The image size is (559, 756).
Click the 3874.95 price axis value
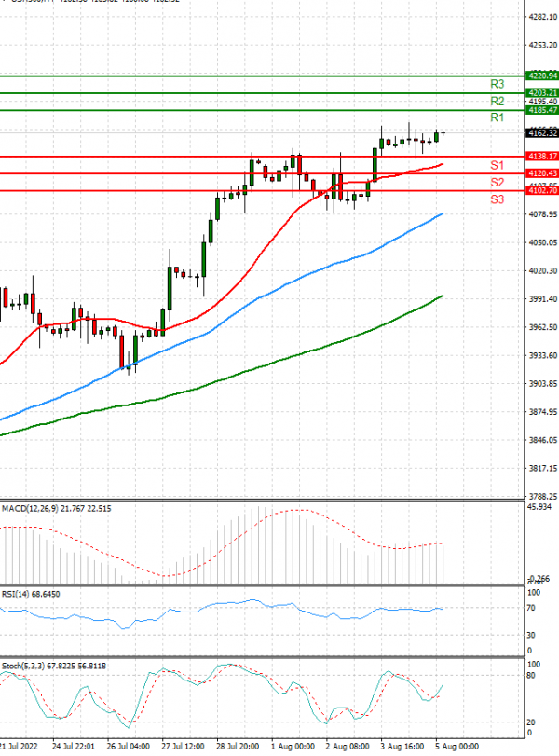543,412
